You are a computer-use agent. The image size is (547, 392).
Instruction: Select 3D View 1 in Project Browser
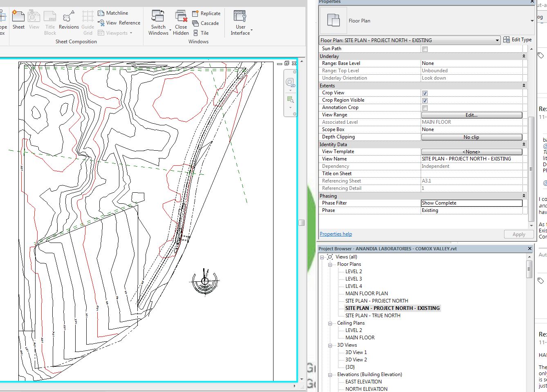[x=356, y=352]
